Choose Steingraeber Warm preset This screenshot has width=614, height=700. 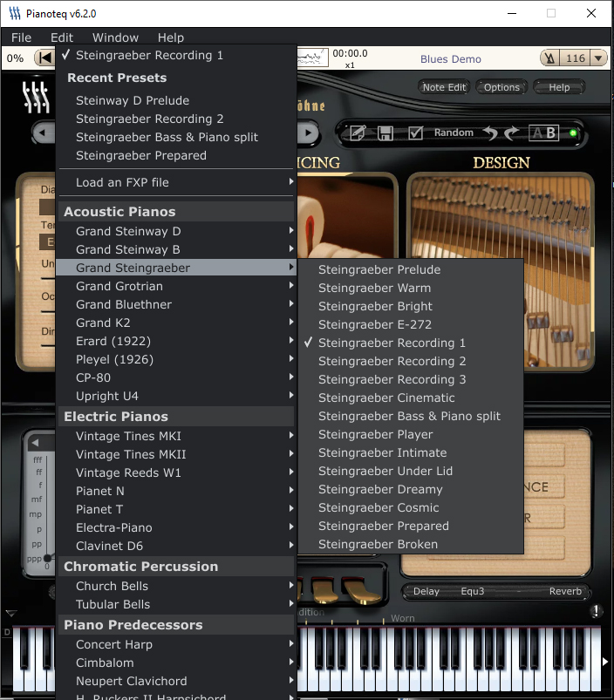(x=411, y=288)
